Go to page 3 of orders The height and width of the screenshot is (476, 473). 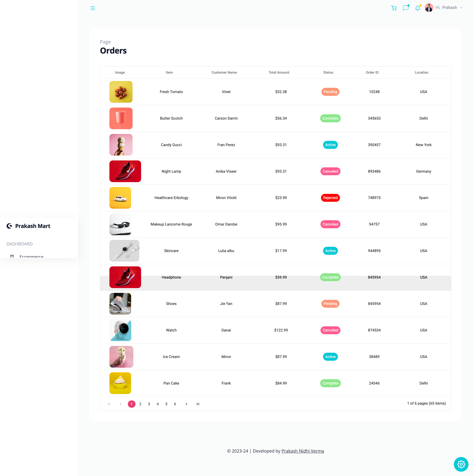tap(149, 404)
